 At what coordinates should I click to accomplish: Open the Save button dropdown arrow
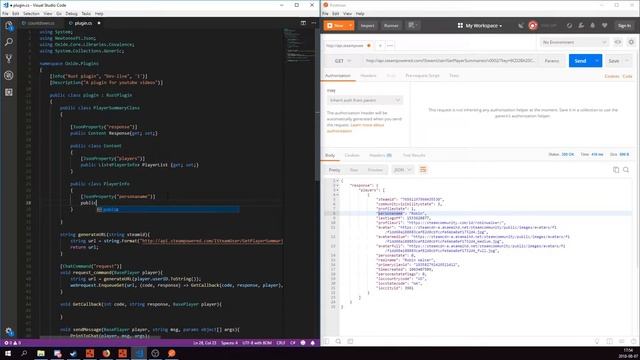pyautogui.click(x=627, y=61)
